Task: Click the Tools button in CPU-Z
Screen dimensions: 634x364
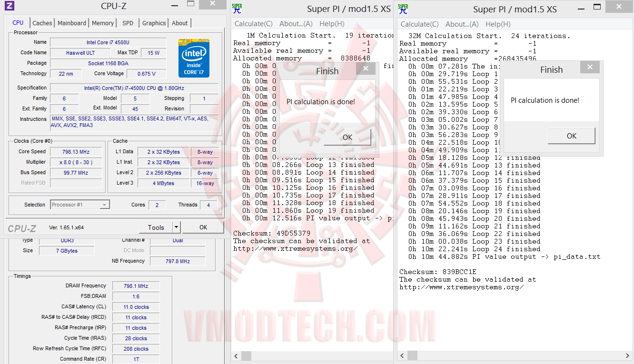Action: coord(156,227)
